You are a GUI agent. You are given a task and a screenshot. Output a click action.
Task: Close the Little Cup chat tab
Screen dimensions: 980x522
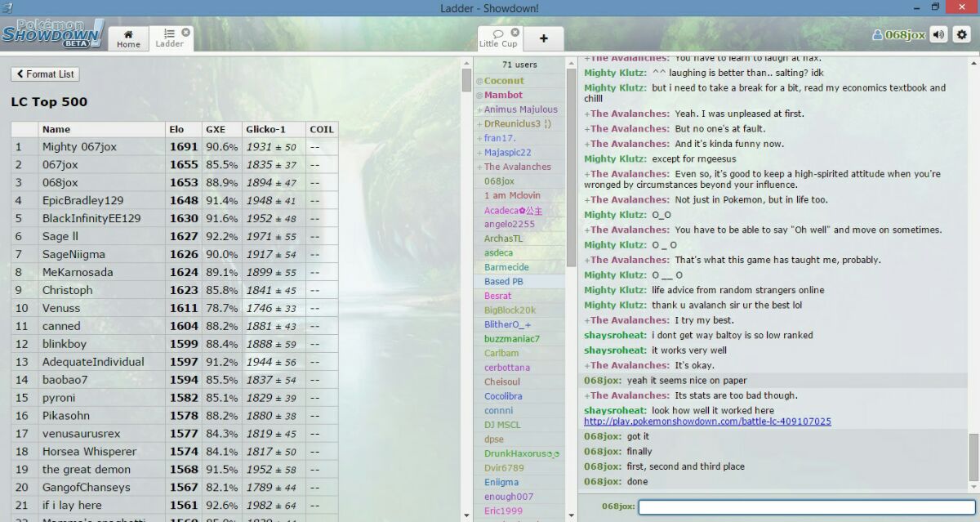(514, 33)
